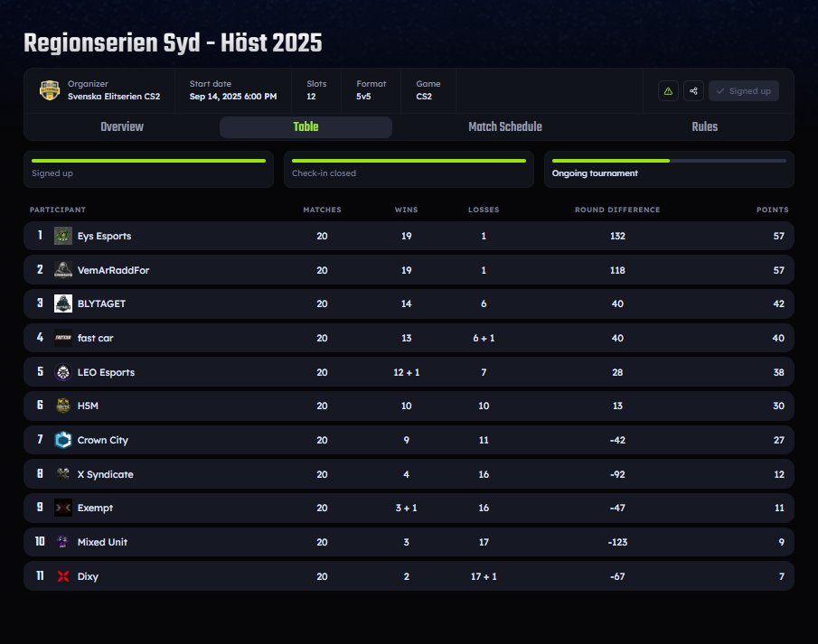Click the Mixed Unit team logo
Viewport: 818px width, 644px height.
(63, 542)
